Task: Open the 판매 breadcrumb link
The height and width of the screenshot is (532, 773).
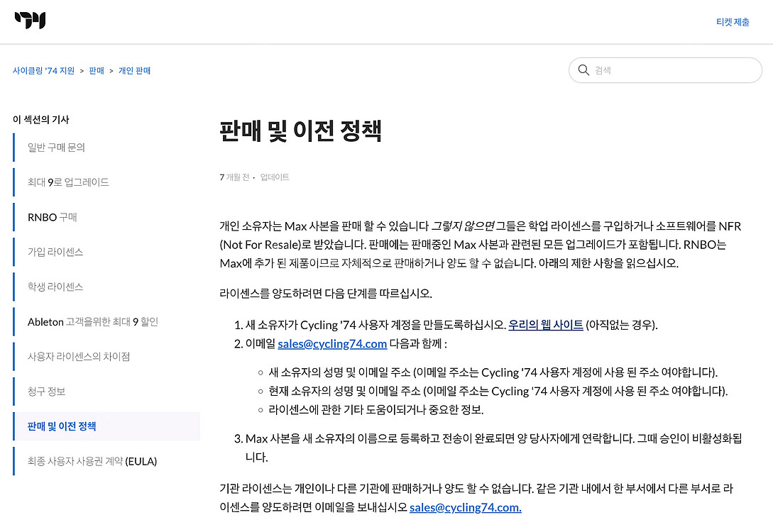Action: [x=97, y=70]
